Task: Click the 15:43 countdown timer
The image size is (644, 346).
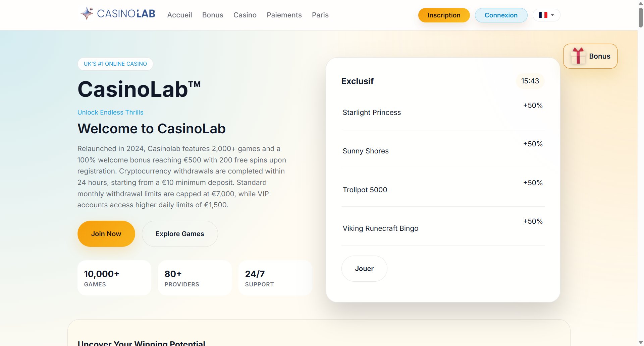Action: coord(530,81)
